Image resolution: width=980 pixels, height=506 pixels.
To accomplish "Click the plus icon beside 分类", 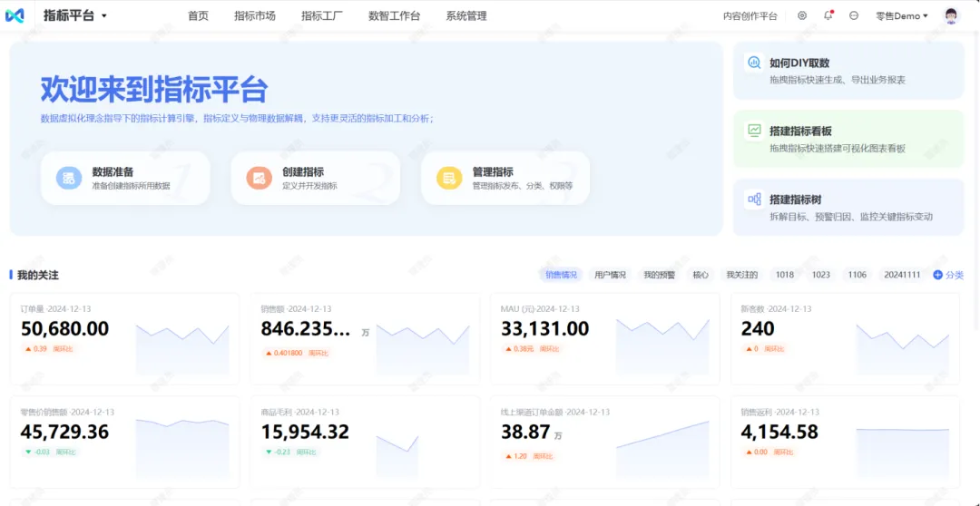I will (x=937, y=275).
